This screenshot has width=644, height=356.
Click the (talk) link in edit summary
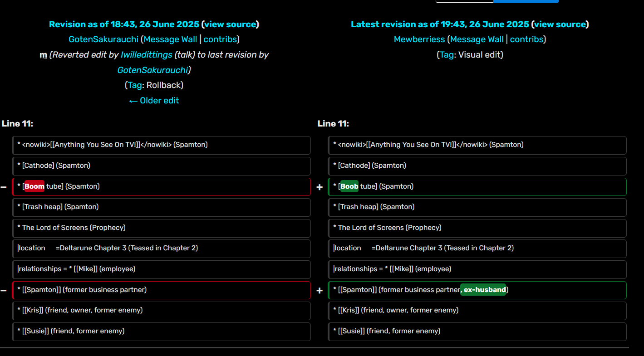click(184, 55)
